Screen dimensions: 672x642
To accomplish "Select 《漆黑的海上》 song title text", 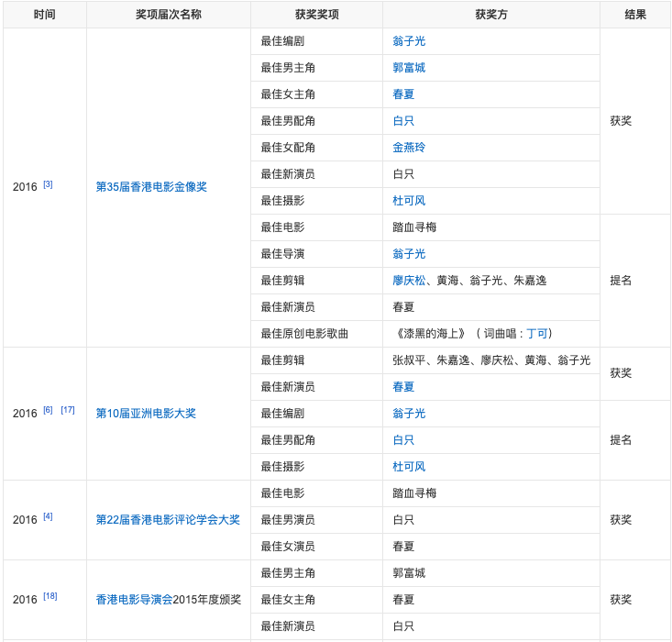I will click(430, 334).
